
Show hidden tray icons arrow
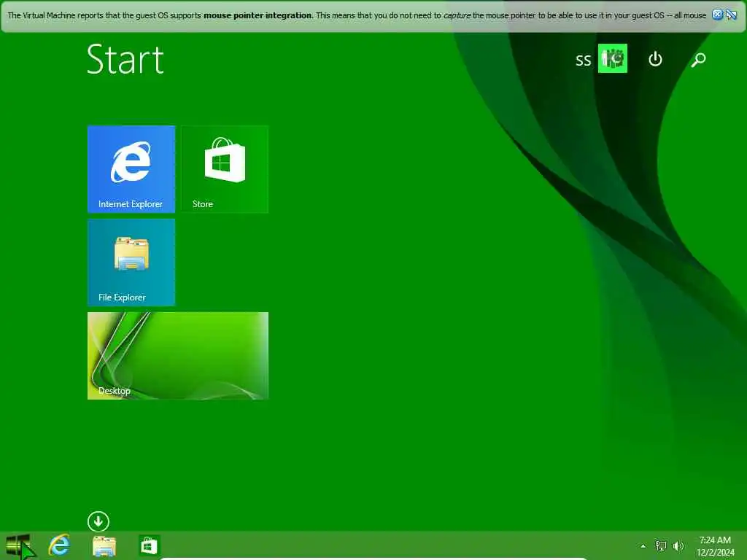[x=643, y=546]
